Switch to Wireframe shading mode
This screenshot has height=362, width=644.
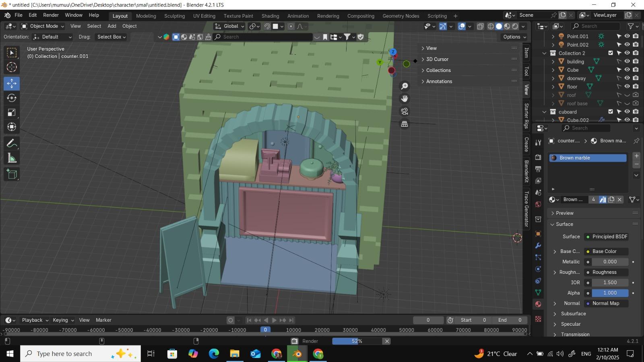(491, 26)
